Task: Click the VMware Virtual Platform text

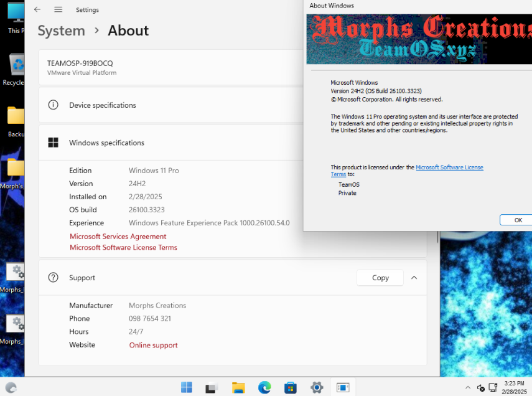Action: click(82, 72)
